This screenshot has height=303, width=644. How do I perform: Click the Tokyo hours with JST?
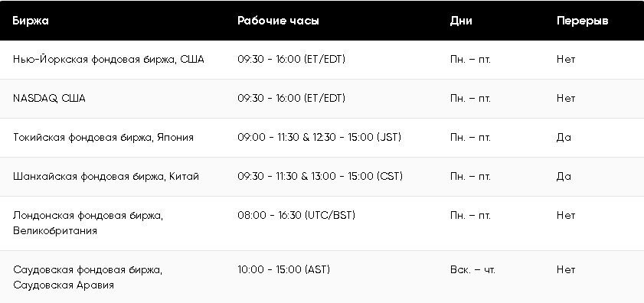[x=319, y=138]
